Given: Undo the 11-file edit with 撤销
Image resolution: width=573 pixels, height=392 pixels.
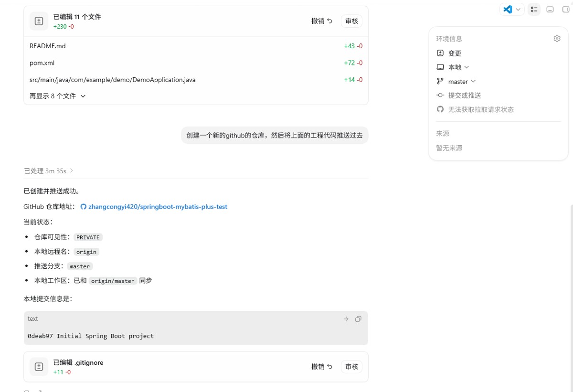Looking at the screenshot, I should (322, 21).
